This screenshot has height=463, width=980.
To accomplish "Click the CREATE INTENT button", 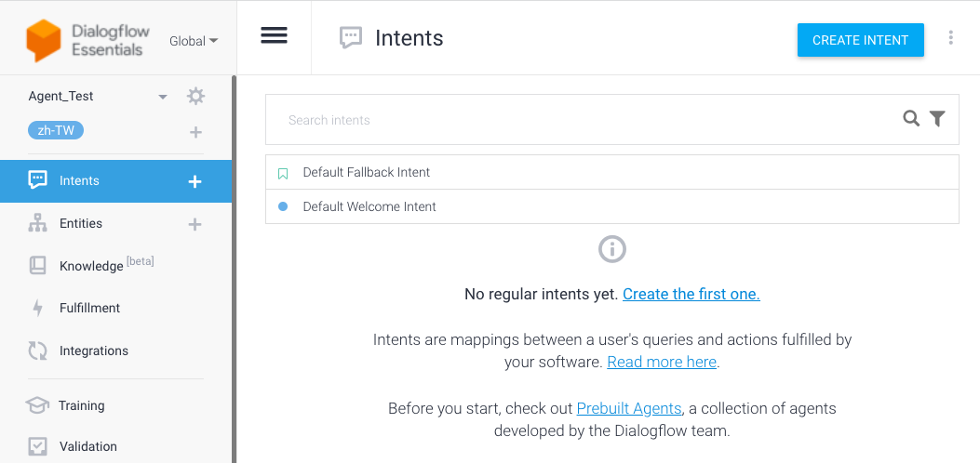I will [x=861, y=40].
